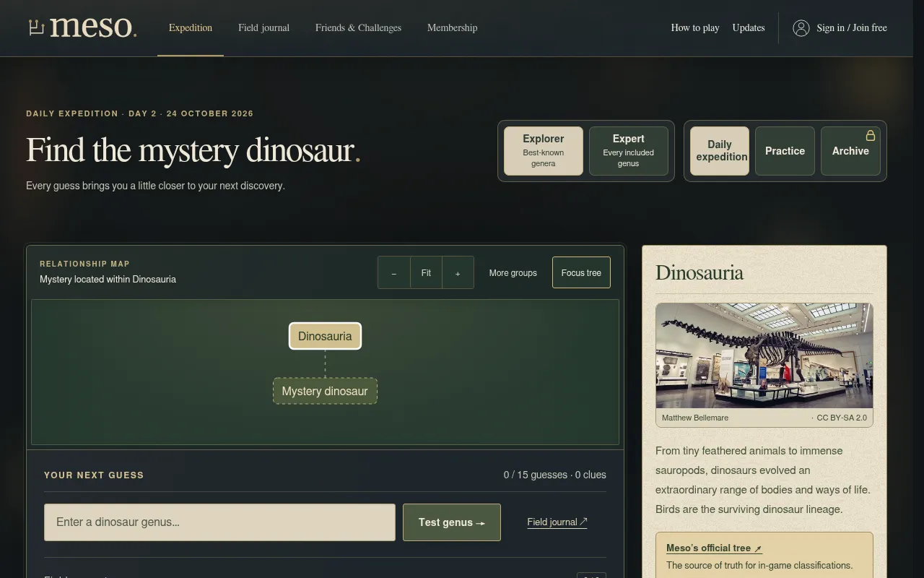
Task: Click the Dinosauria card heading
Action: (699, 272)
